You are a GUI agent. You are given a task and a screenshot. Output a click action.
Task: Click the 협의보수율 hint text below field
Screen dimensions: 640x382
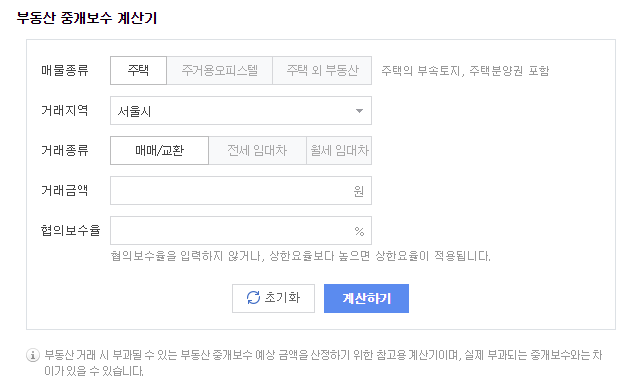300,256
